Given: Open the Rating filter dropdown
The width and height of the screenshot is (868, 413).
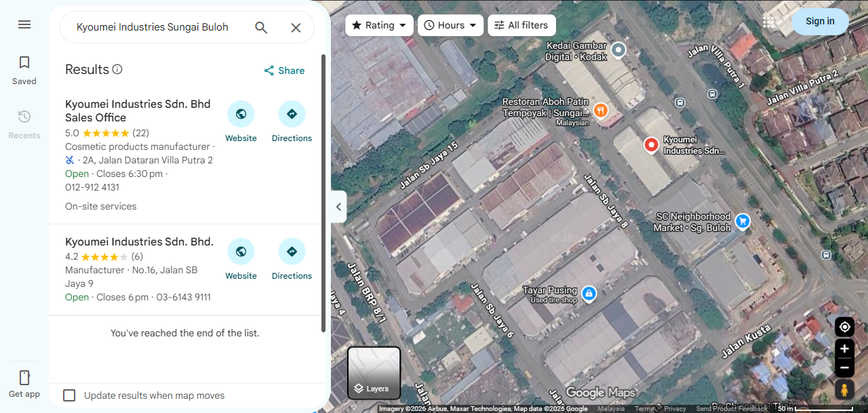Looking at the screenshot, I should pos(379,25).
